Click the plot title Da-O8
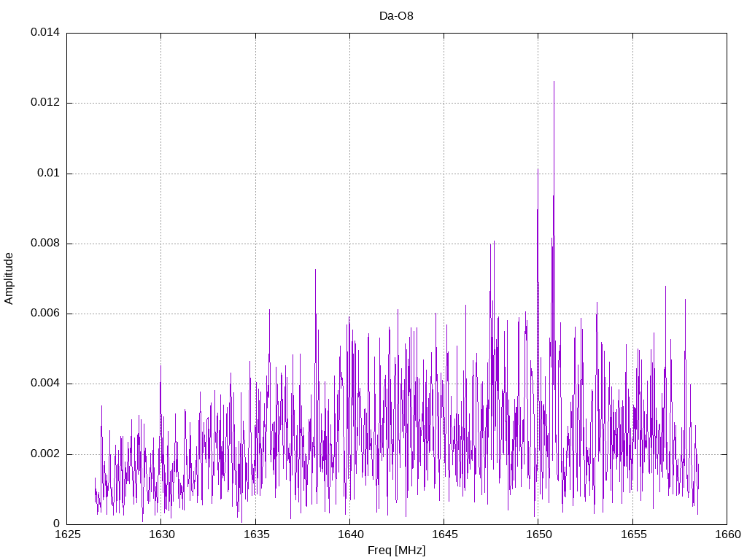The height and width of the screenshot is (560, 747). [x=396, y=15]
